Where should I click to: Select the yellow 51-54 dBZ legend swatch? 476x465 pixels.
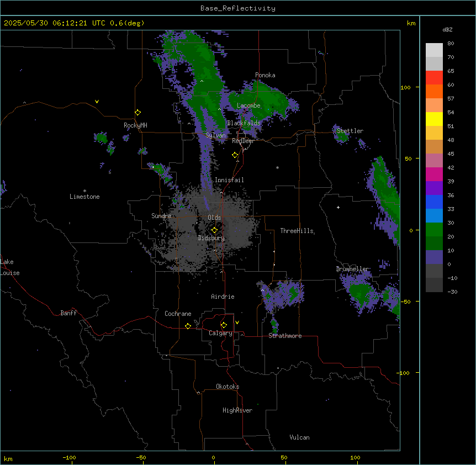point(434,119)
